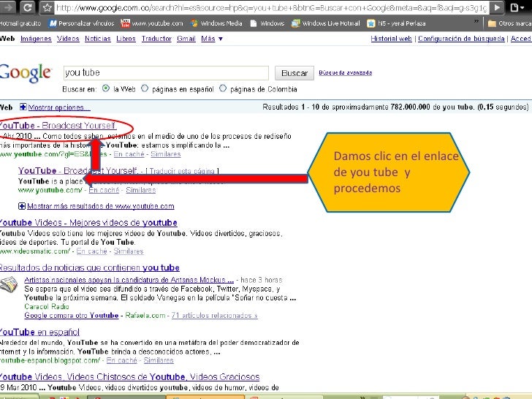Open the Personalizar vínculos bookmark
The height and width of the screenshot is (399, 532).
(81, 23)
